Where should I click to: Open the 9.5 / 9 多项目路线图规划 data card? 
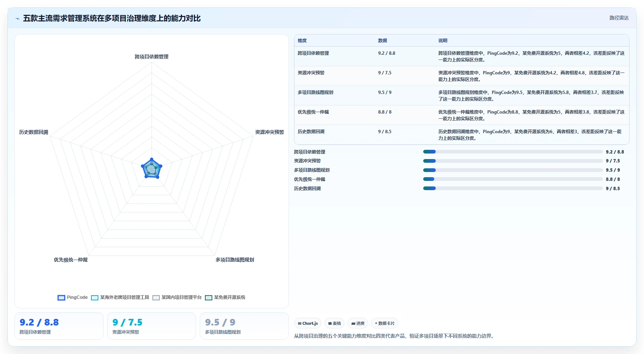[244, 326]
